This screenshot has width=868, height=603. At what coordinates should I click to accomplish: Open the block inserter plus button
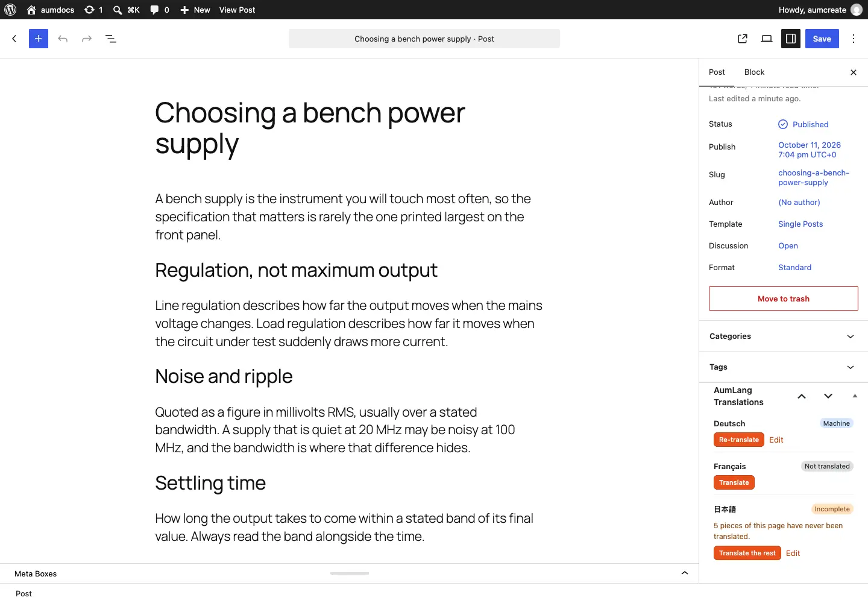(x=39, y=39)
